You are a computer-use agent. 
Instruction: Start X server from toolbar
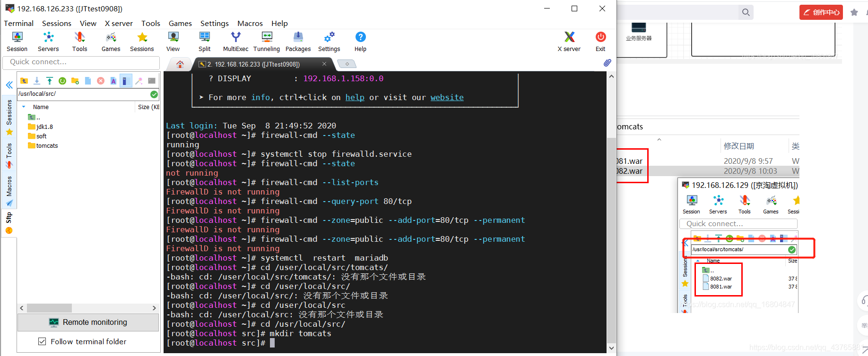click(x=569, y=42)
